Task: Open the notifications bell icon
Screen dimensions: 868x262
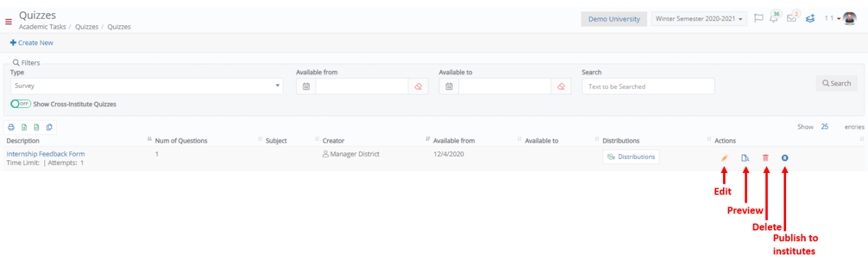Action: (774, 18)
